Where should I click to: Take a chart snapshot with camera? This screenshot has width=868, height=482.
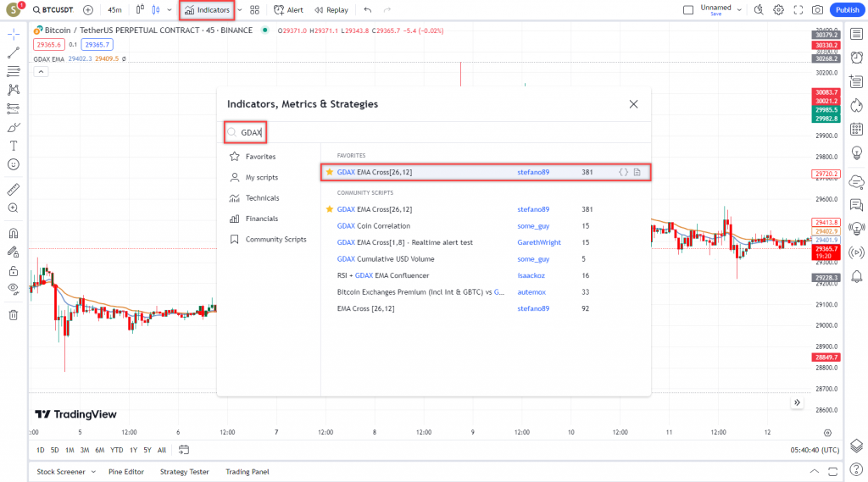[x=818, y=10]
